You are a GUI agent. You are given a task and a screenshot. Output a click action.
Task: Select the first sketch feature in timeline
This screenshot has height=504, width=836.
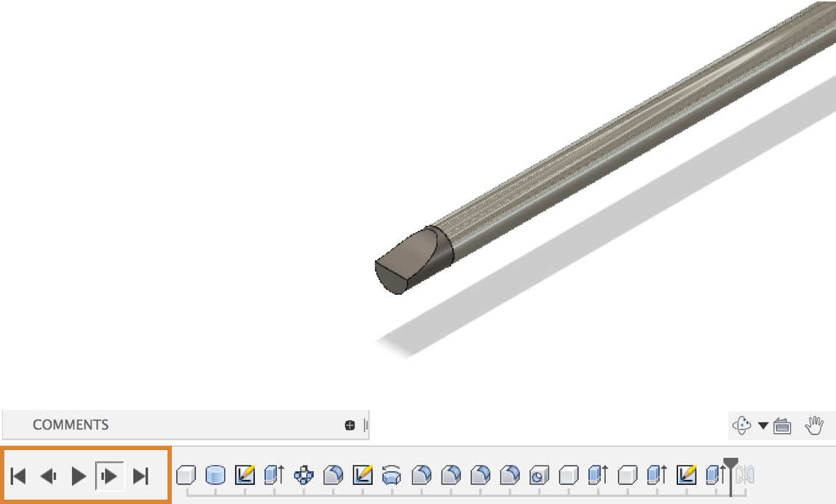click(x=245, y=475)
